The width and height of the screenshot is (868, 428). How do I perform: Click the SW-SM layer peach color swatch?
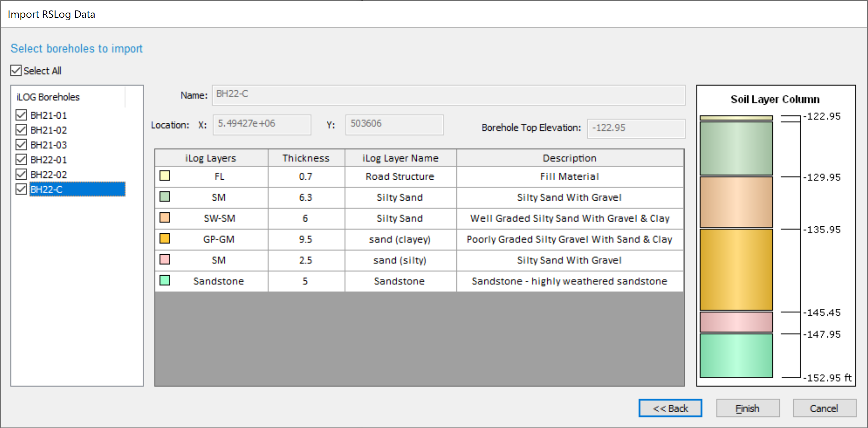pos(165,217)
